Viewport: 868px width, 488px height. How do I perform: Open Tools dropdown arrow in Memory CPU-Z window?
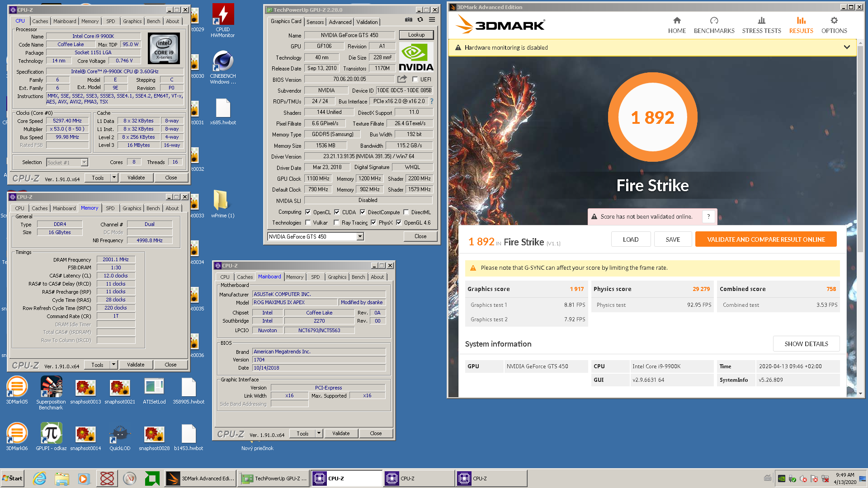pyautogui.click(x=113, y=365)
